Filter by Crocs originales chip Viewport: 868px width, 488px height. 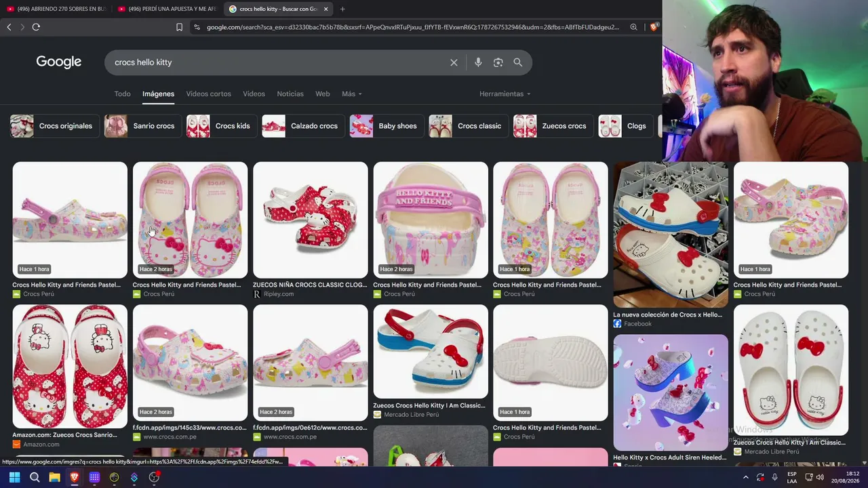point(56,126)
